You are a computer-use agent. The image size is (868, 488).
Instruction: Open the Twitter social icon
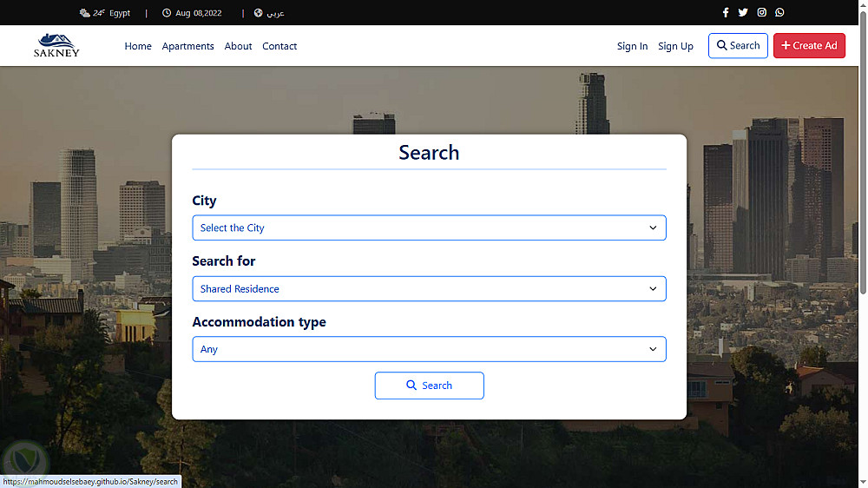coord(743,12)
